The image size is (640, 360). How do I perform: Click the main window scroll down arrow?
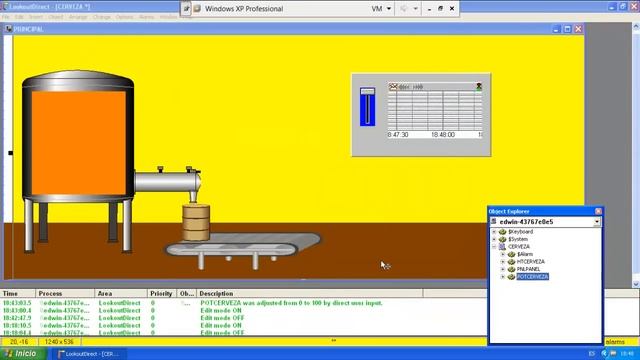coord(636,284)
